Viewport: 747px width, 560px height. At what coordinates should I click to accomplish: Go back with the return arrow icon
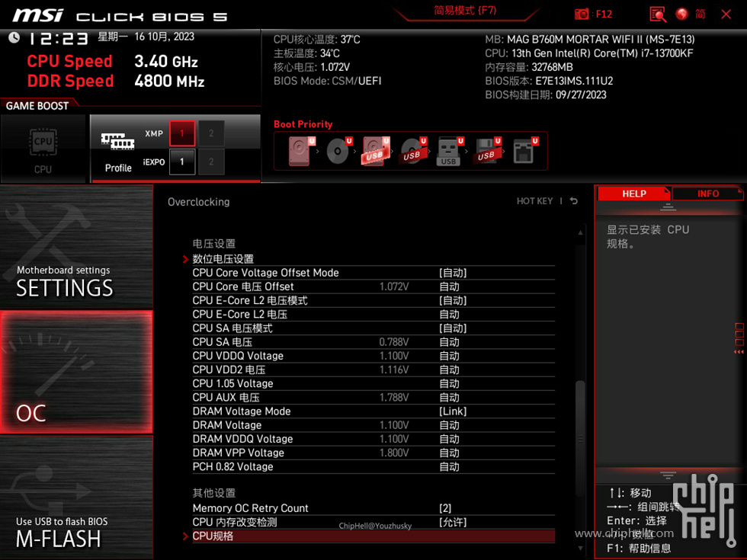pyautogui.click(x=573, y=201)
